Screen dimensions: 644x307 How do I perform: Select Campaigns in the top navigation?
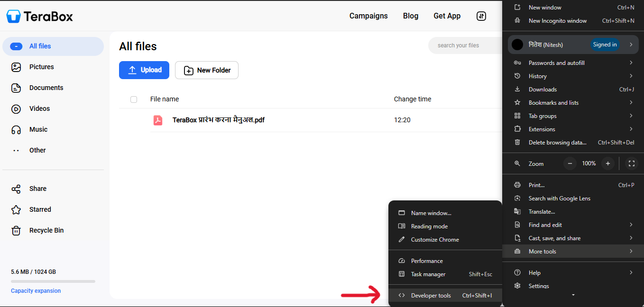[x=368, y=16]
